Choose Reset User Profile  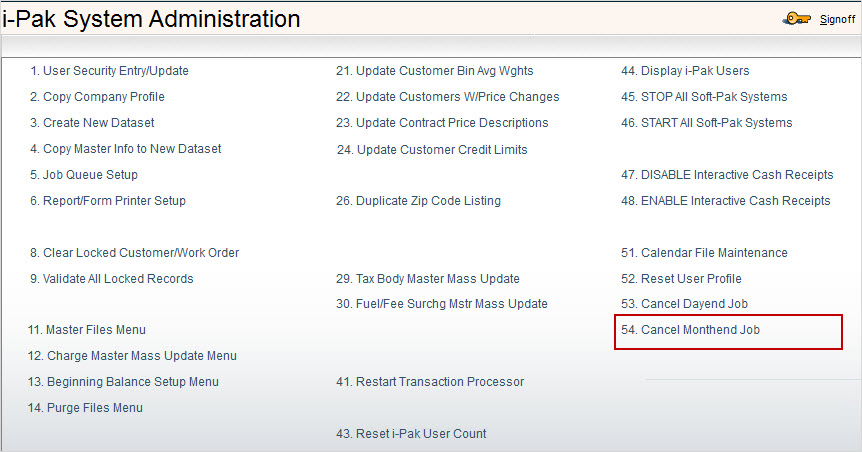(682, 279)
